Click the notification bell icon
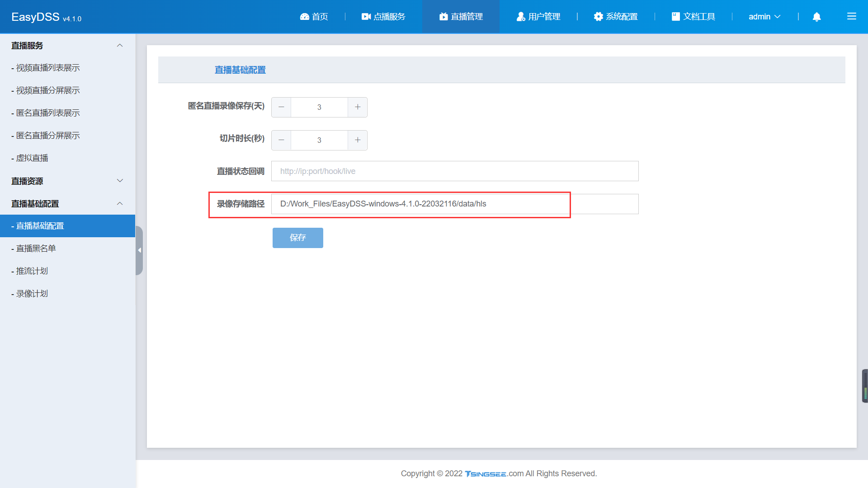This screenshot has width=868, height=488. click(816, 17)
